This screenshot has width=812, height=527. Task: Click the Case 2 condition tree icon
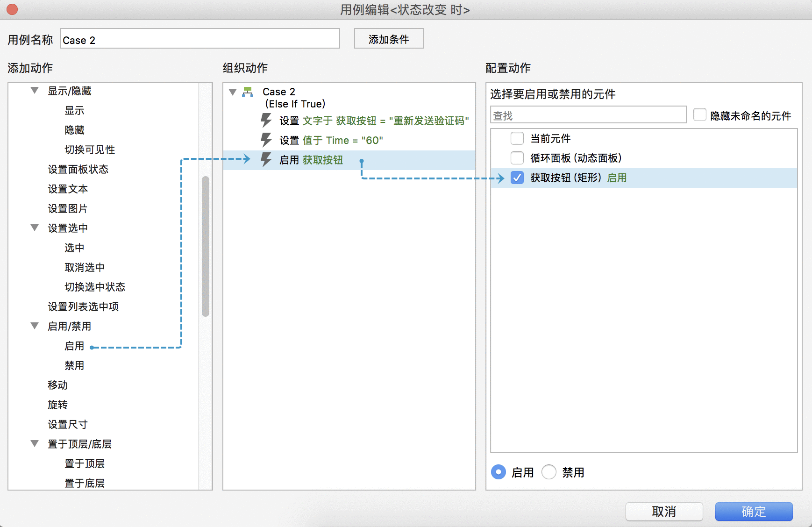point(248,92)
